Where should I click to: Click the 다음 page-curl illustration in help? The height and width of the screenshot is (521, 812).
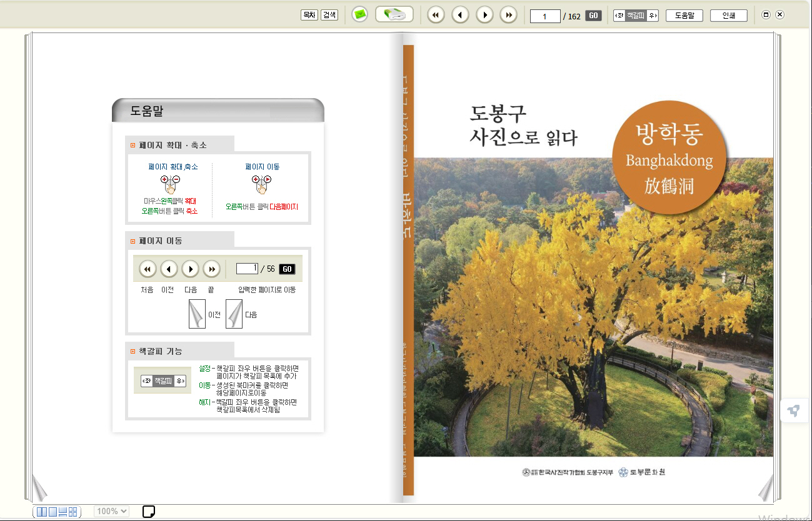pos(234,314)
